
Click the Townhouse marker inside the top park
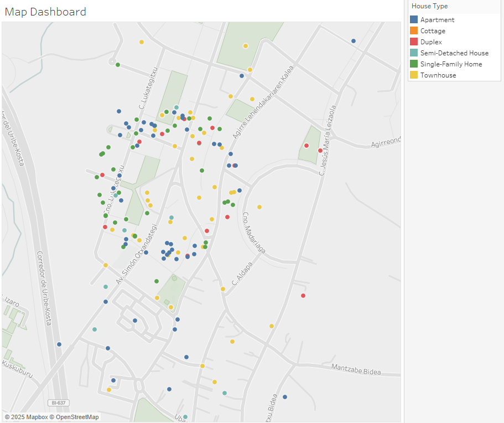point(246,46)
